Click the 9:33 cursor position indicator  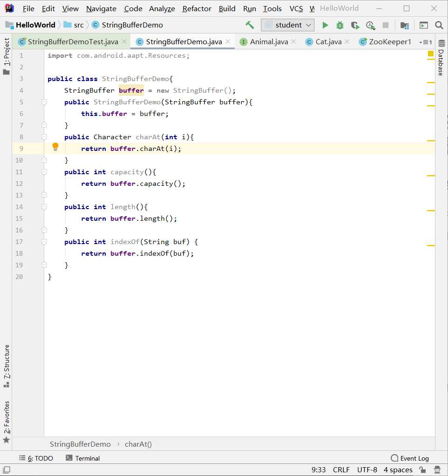(319, 469)
